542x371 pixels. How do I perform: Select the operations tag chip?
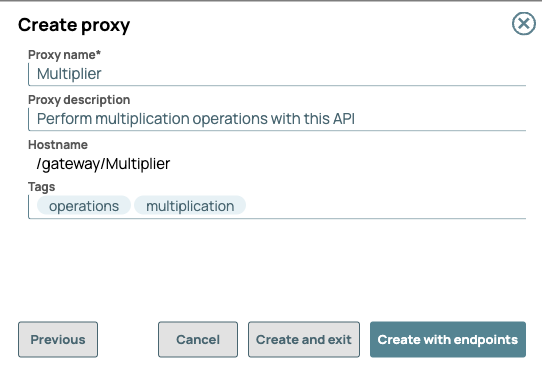(x=84, y=206)
